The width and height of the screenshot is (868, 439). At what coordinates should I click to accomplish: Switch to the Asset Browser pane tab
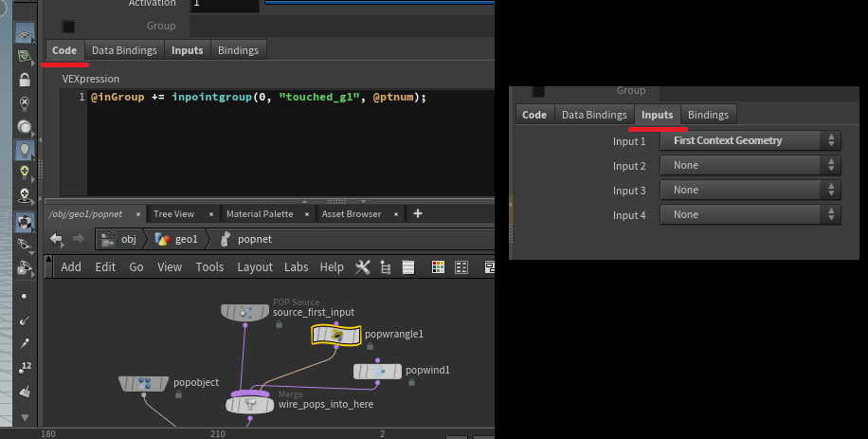(352, 213)
